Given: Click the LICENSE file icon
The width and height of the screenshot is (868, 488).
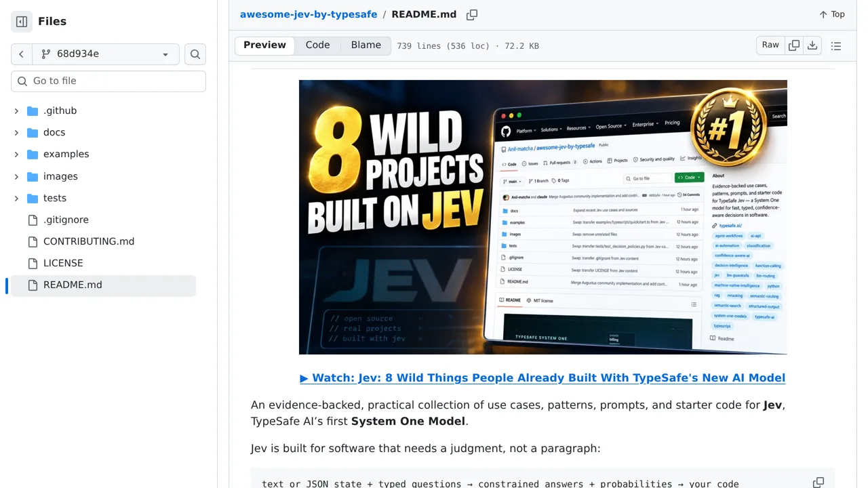Looking at the screenshot, I should (33, 264).
